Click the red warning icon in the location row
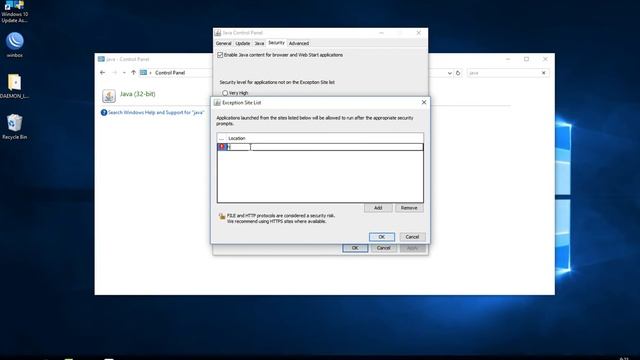This screenshot has height=360, width=640. pos(222,147)
